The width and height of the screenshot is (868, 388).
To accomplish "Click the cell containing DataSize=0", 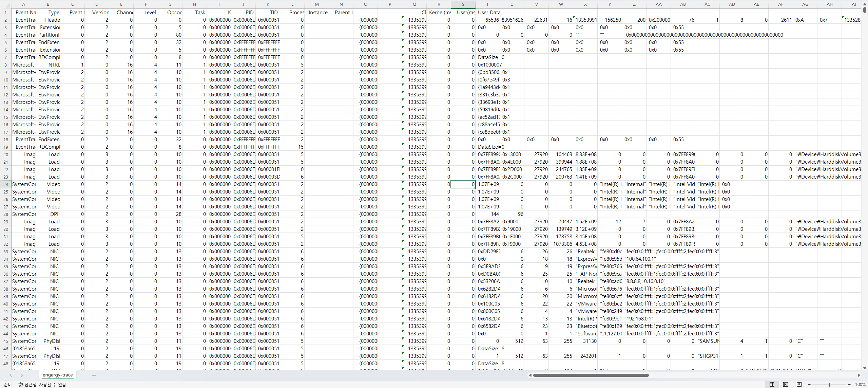I will click(491, 57).
